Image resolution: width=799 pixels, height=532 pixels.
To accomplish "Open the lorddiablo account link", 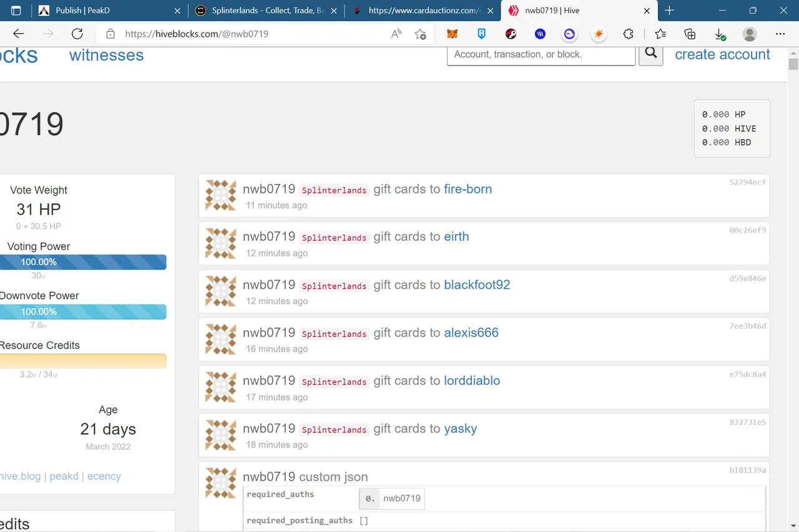I will (x=472, y=380).
